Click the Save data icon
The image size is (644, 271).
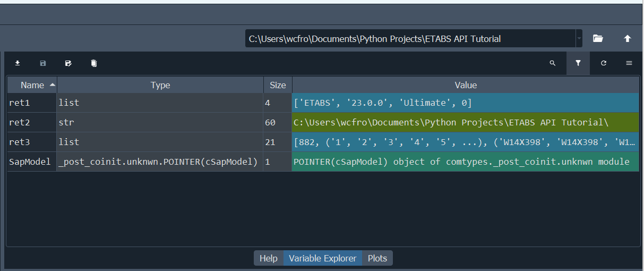click(43, 63)
